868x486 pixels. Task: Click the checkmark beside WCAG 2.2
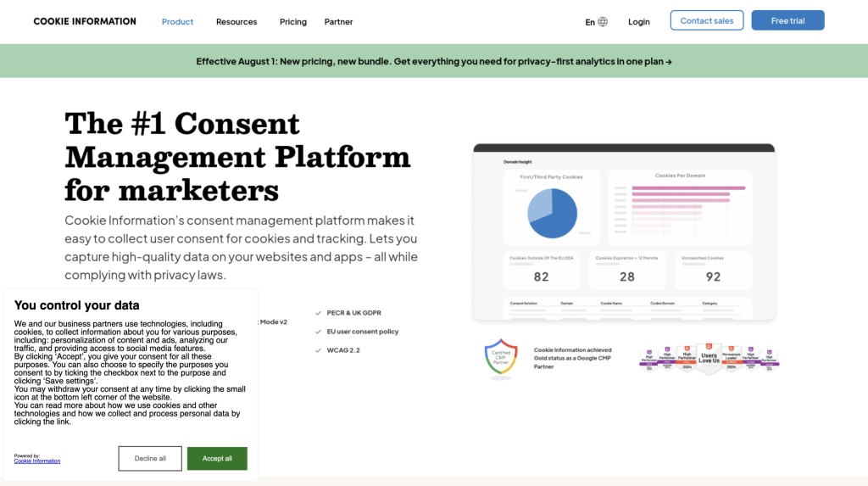[319, 350]
